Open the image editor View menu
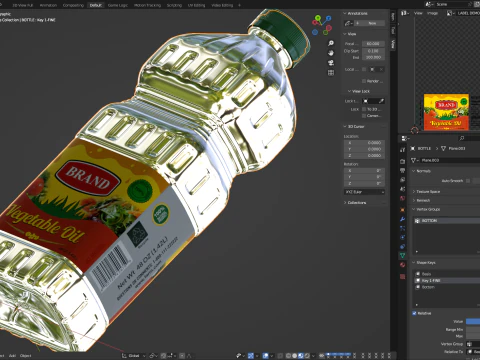This screenshot has width=480, height=360. (418, 13)
